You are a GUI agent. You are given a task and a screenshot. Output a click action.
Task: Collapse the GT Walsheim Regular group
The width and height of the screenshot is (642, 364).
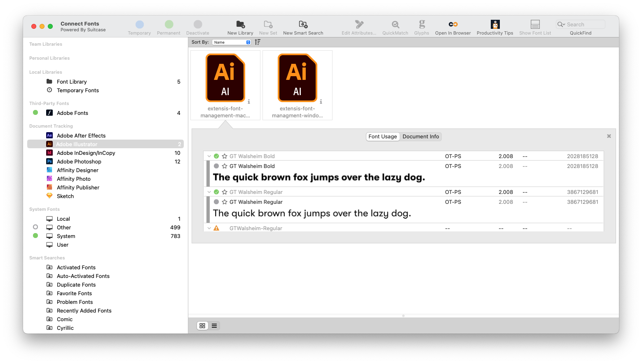pyautogui.click(x=209, y=192)
